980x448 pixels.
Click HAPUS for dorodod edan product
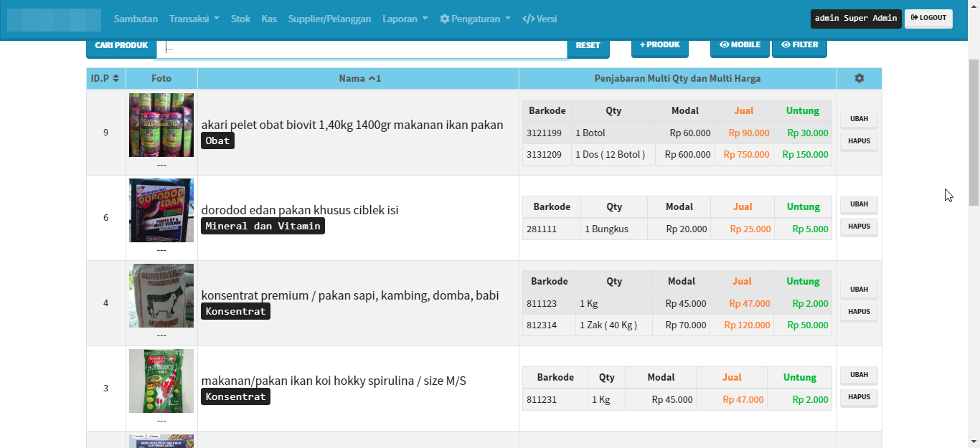pos(859,227)
